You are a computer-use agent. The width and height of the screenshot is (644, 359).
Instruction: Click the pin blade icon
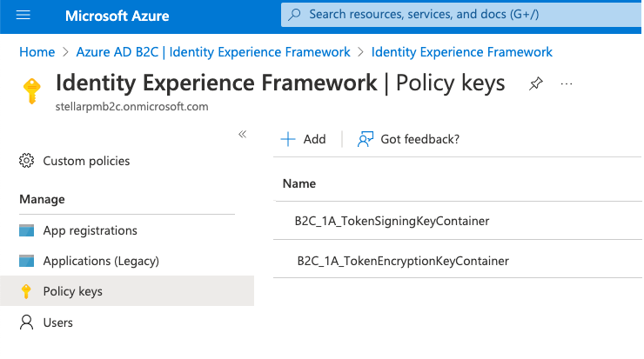[535, 83]
